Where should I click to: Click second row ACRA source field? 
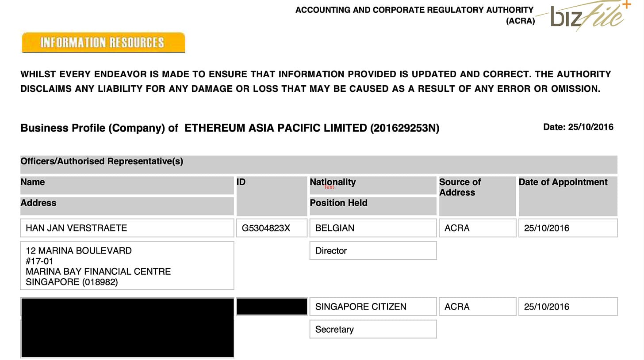[x=477, y=307]
